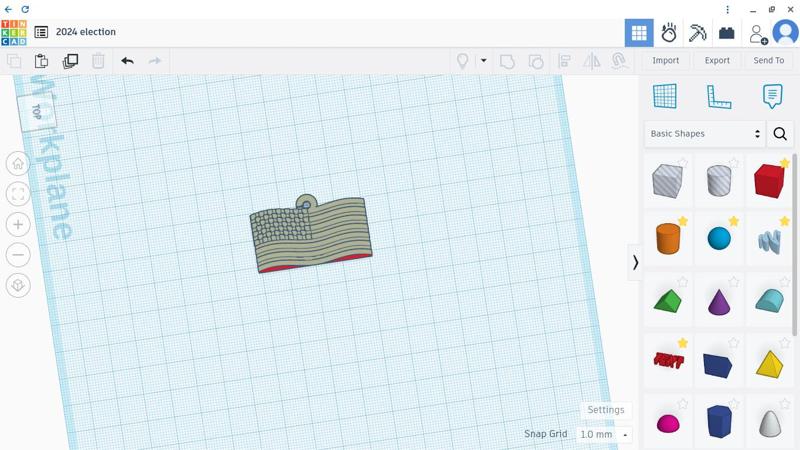Select the Workplane tool
Screen dimensions: 800x450
coord(665,96)
